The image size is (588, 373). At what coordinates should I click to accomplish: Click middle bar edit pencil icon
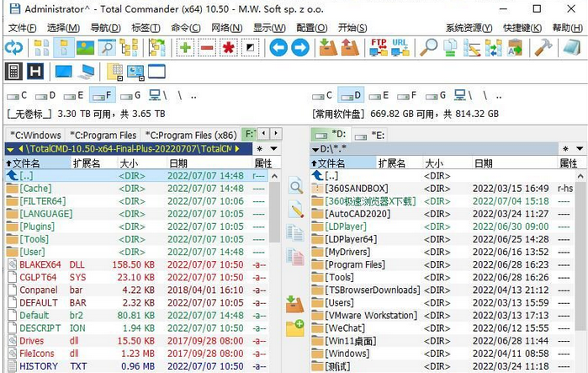pos(296,210)
